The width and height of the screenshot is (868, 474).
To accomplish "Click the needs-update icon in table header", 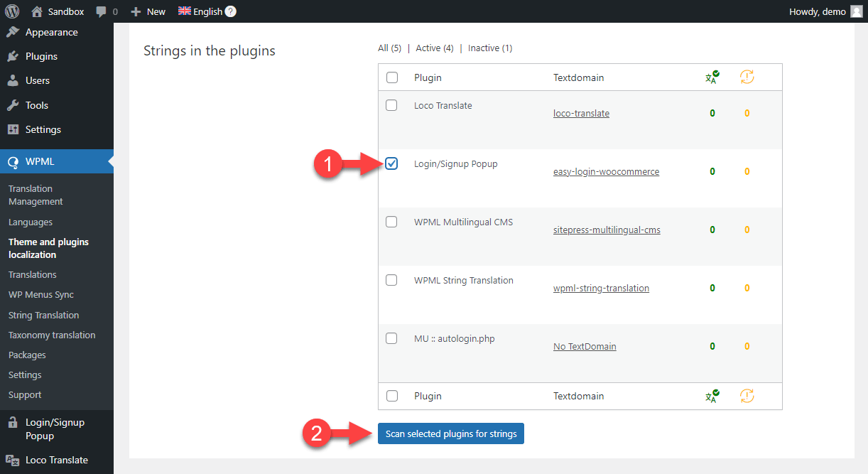I will [747, 77].
